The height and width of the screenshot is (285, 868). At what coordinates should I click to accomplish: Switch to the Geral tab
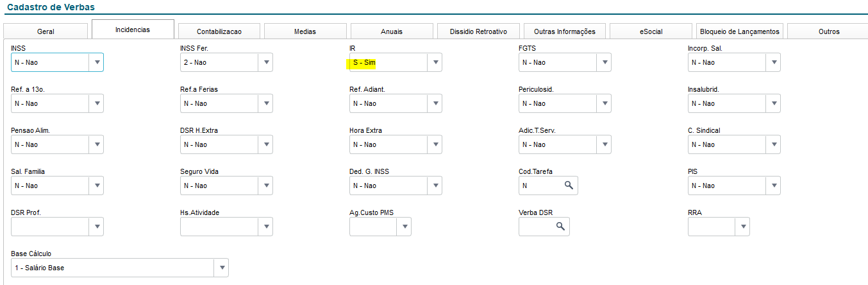46,31
